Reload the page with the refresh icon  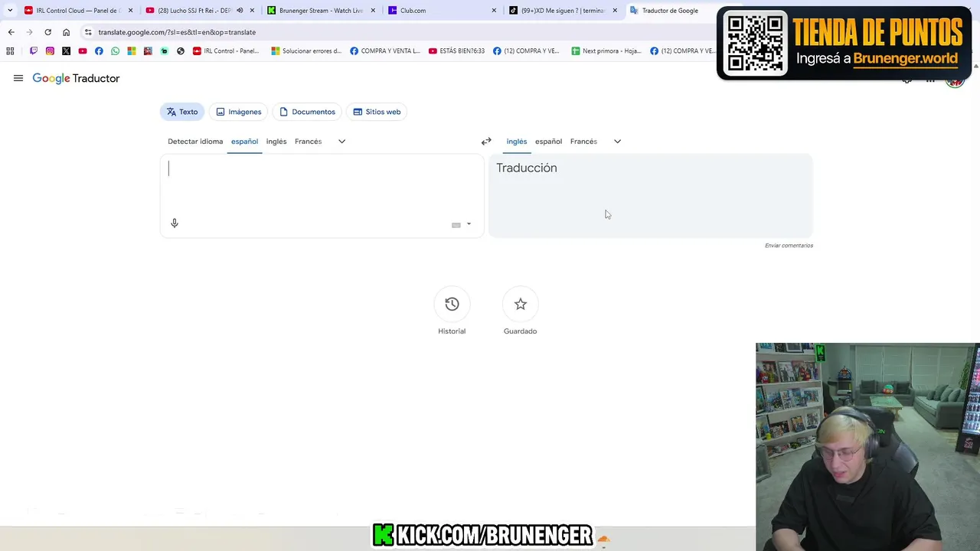pos(47,32)
